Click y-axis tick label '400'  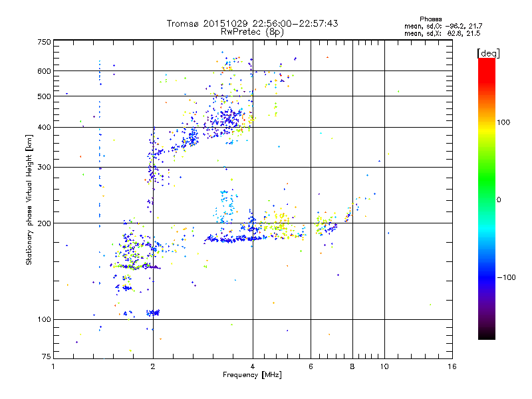(x=44, y=128)
